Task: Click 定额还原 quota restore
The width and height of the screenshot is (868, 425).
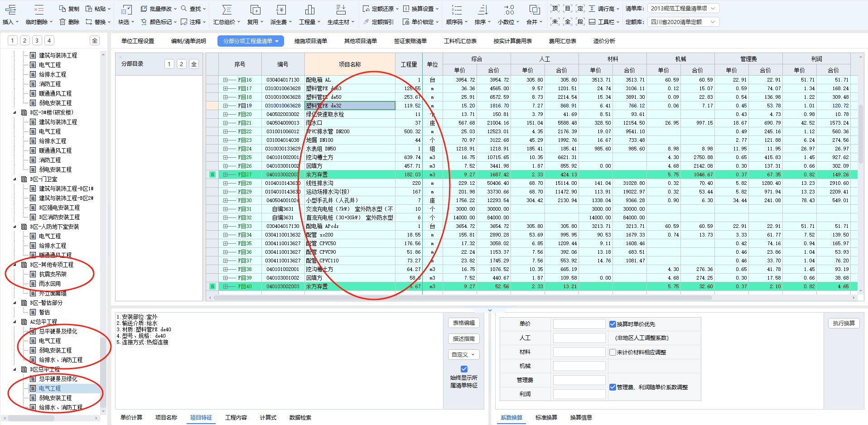Action: point(381,9)
